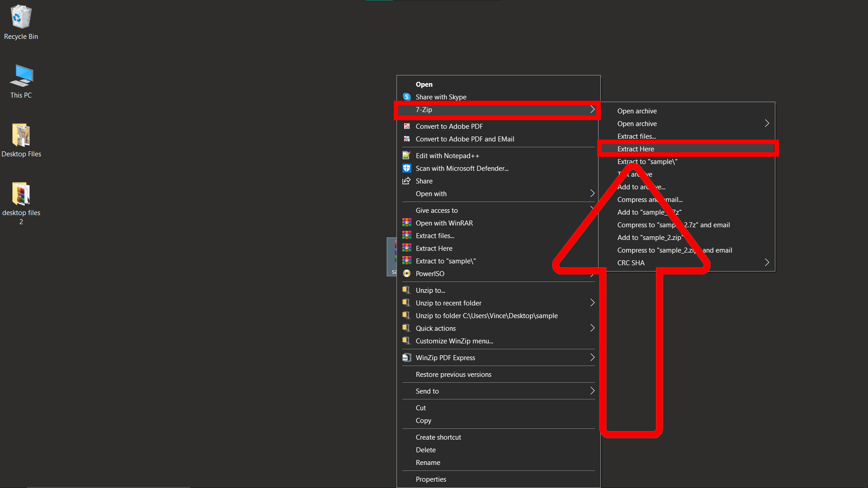Click Rename in the context menu
The width and height of the screenshot is (868, 488).
(427, 462)
